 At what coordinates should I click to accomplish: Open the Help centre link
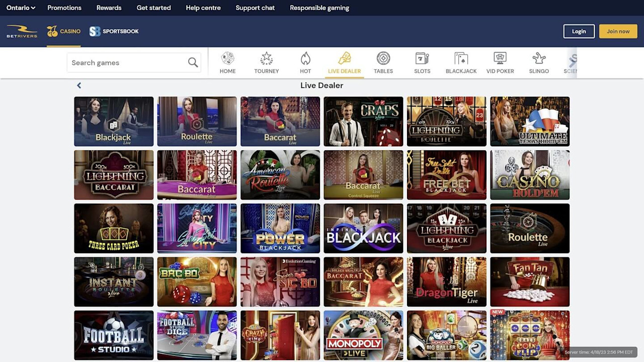coord(203,8)
